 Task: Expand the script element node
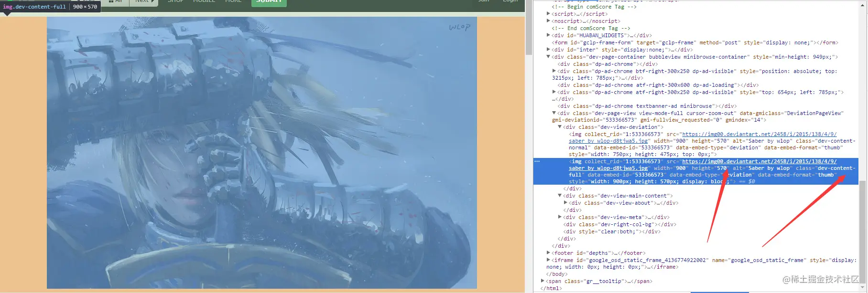tap(548, 14)
